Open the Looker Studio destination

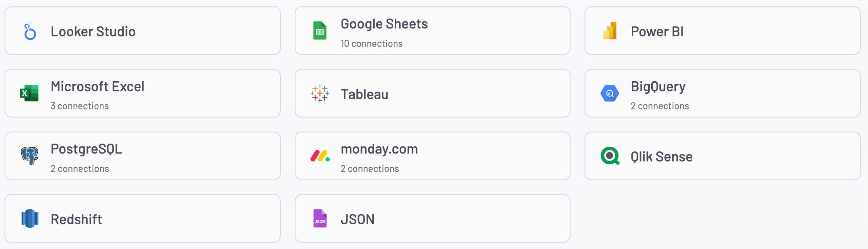point(93,32)
